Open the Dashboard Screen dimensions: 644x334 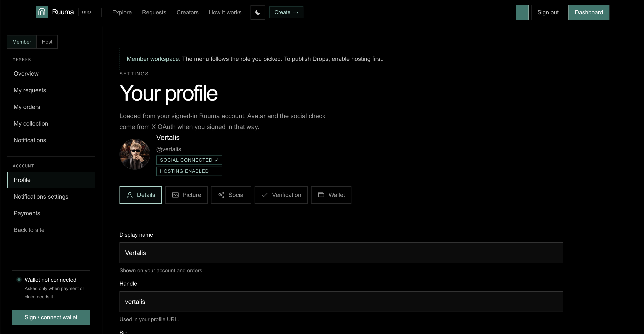click(589, 12)
